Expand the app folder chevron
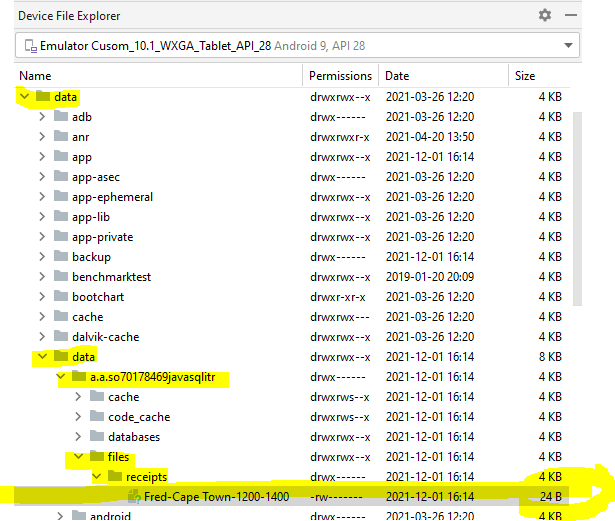615x521 pixels. (x=42, y=157)
